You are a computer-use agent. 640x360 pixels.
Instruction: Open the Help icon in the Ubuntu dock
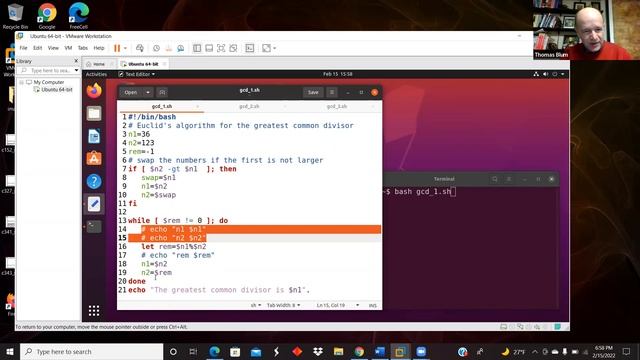[x=94, y=181]
